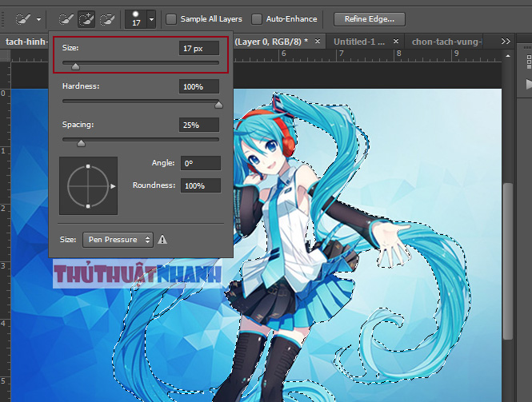Click the vertical scrollbar up arrow
This screenshot has height=402, width=532.
507,56
